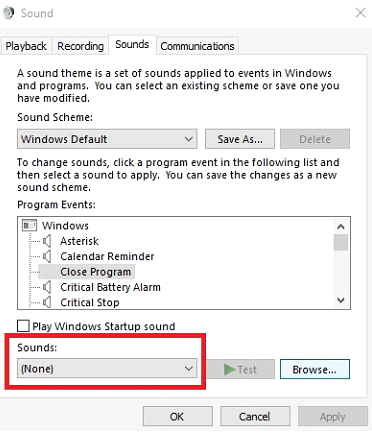Click the green play arrow on Test
372x434 pixels.
click(x=229, y=369)
